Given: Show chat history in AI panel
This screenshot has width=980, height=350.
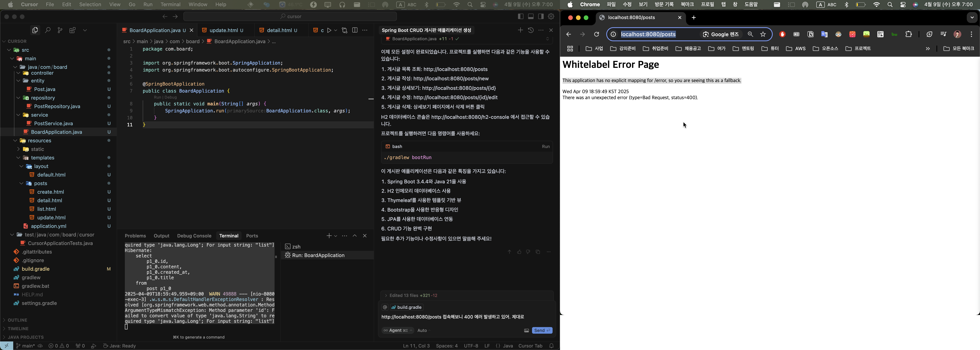Looking at the screenshot, I should coord(531,30).
